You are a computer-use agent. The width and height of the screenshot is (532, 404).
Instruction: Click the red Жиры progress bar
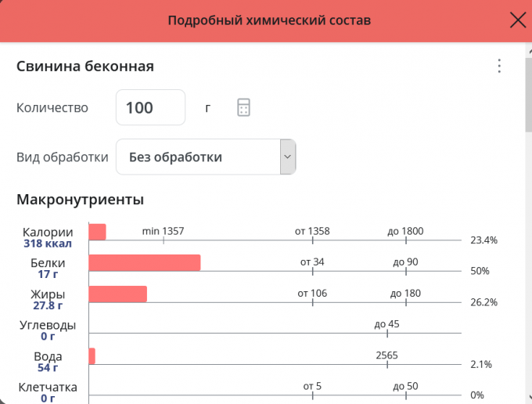coord(117,294)
